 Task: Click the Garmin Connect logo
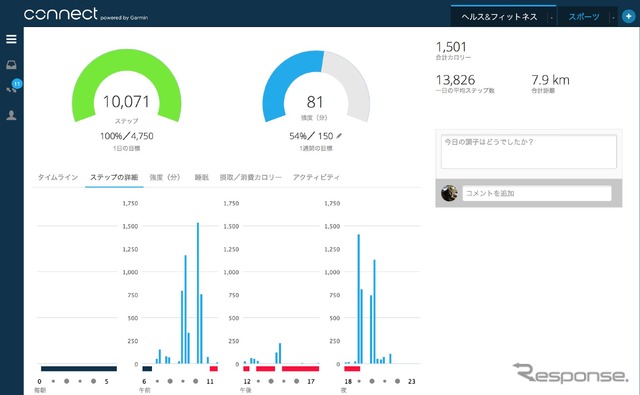85,14
